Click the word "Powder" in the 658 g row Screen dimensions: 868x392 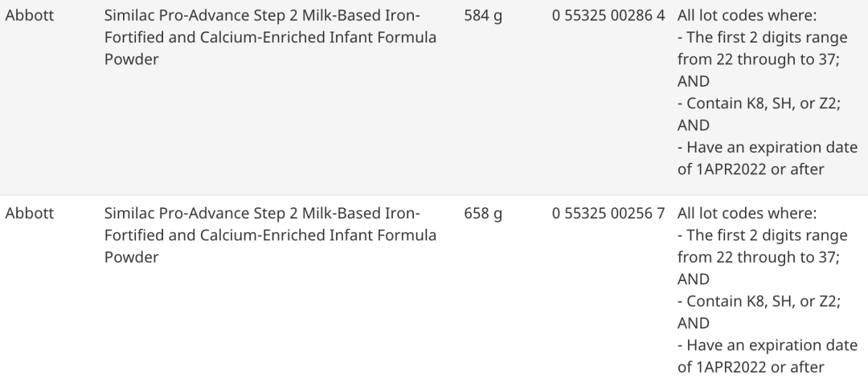click(131, 258)
